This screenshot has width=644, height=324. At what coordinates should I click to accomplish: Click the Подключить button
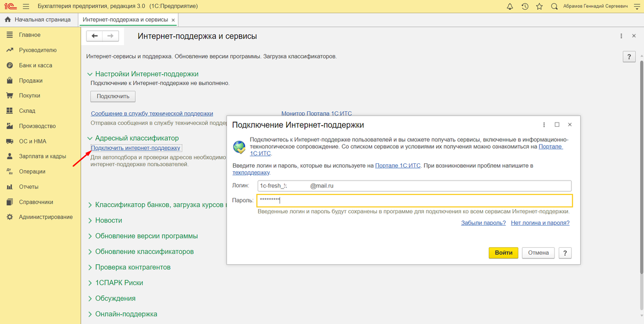113,96
